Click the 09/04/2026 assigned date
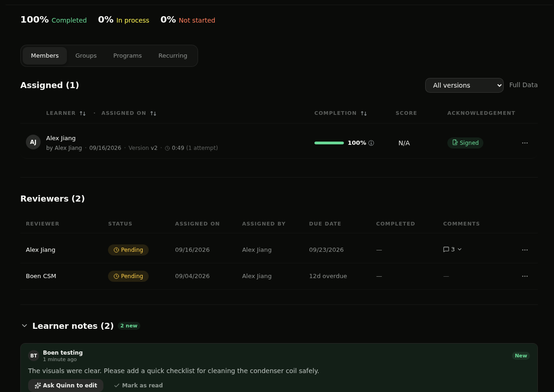 [192, 276]
